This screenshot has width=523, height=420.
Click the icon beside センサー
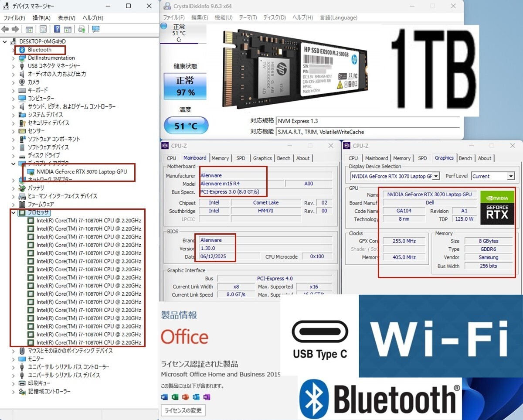point(22,131)
